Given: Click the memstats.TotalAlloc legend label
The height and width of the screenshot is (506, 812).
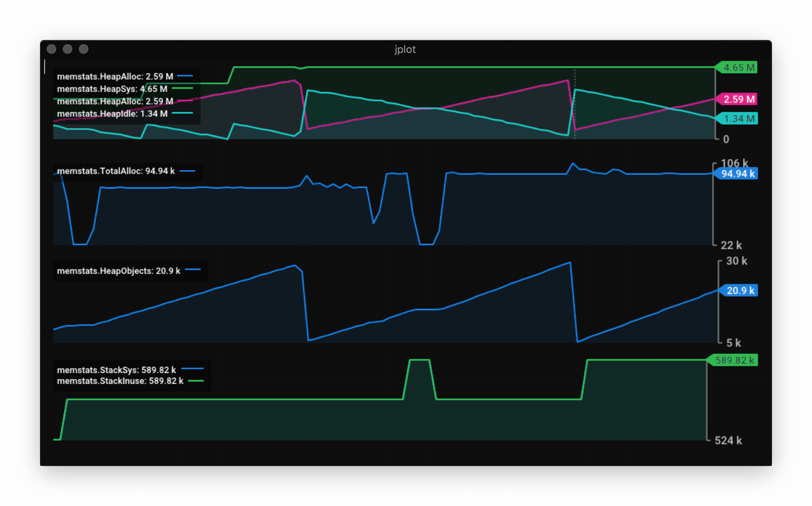Looking at the screenshot, I should (x=116, y=171).
